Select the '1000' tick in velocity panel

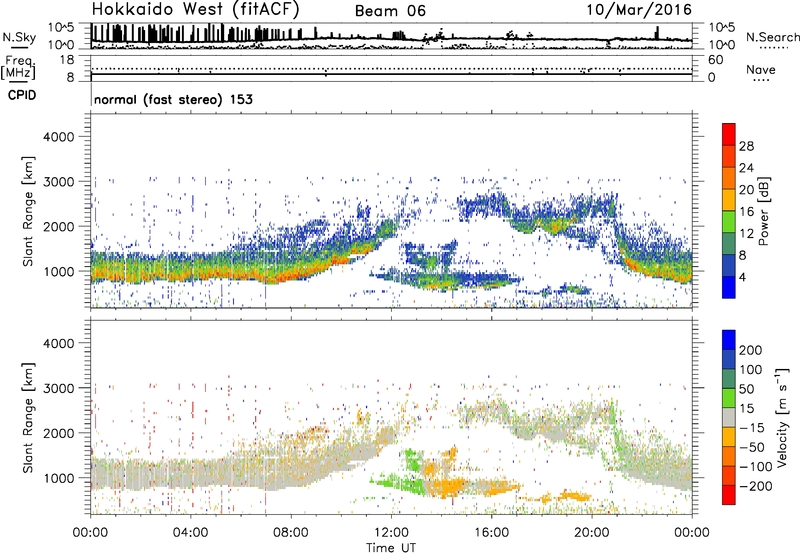[58, 478]
